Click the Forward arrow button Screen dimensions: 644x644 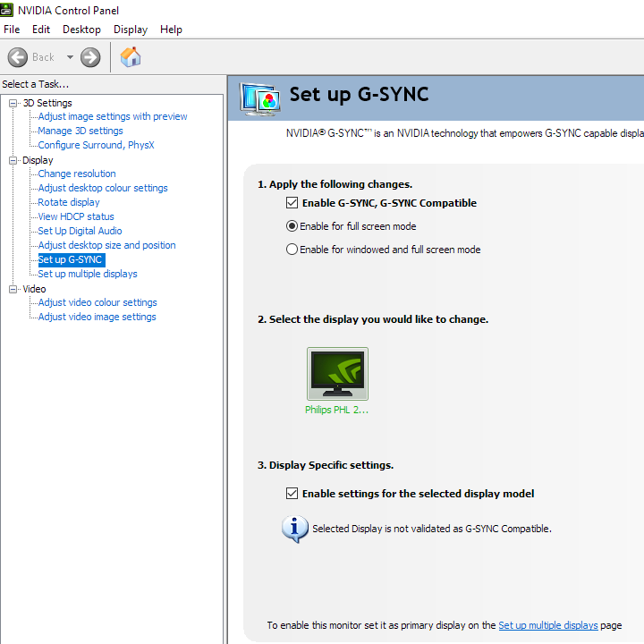click(x=90, y=57)
